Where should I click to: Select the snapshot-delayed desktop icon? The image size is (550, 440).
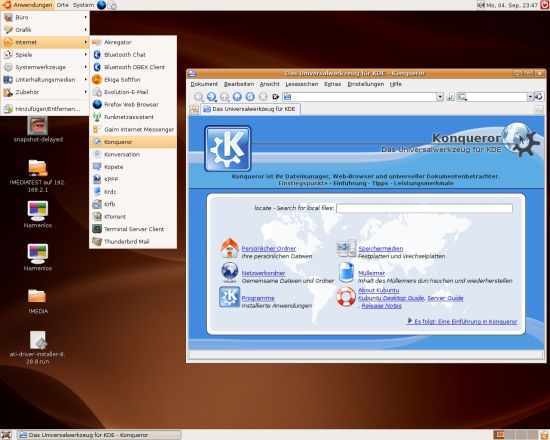(38, 129)
